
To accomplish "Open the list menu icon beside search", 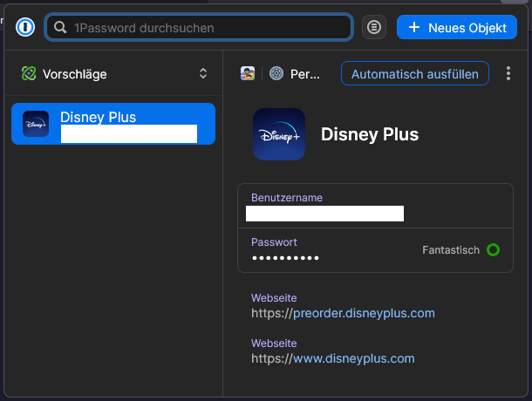I will [374, 27].
